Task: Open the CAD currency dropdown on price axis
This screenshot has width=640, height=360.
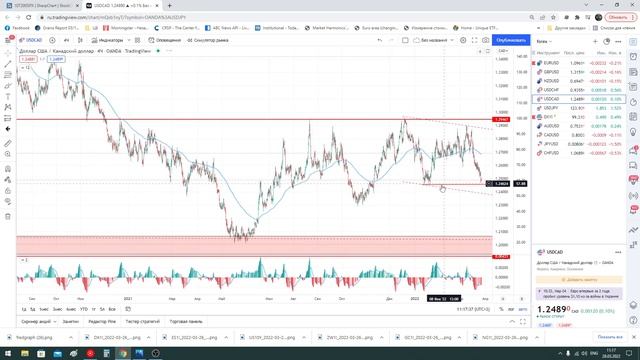Action: [503, 51]
